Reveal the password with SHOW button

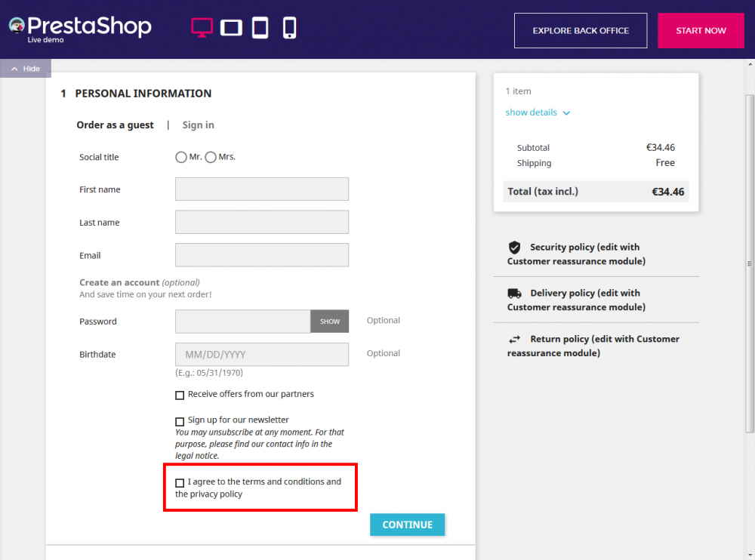(x=329, y=321)
